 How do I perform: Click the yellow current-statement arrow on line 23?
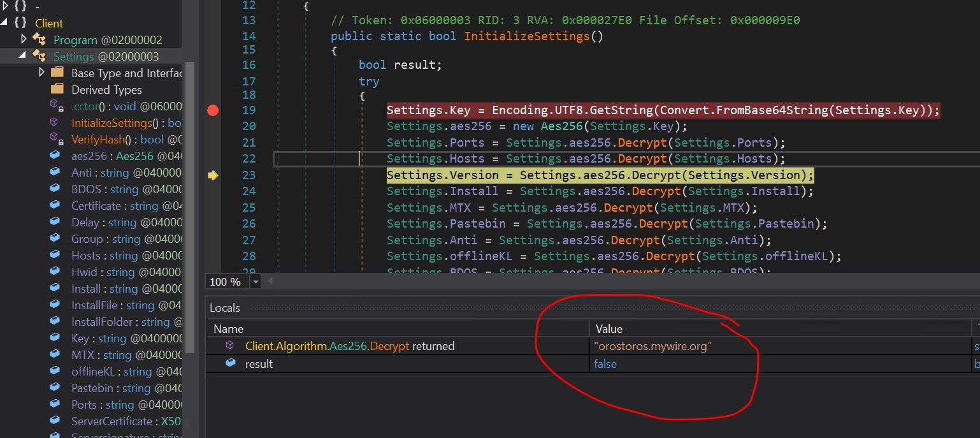pos(213,175)
